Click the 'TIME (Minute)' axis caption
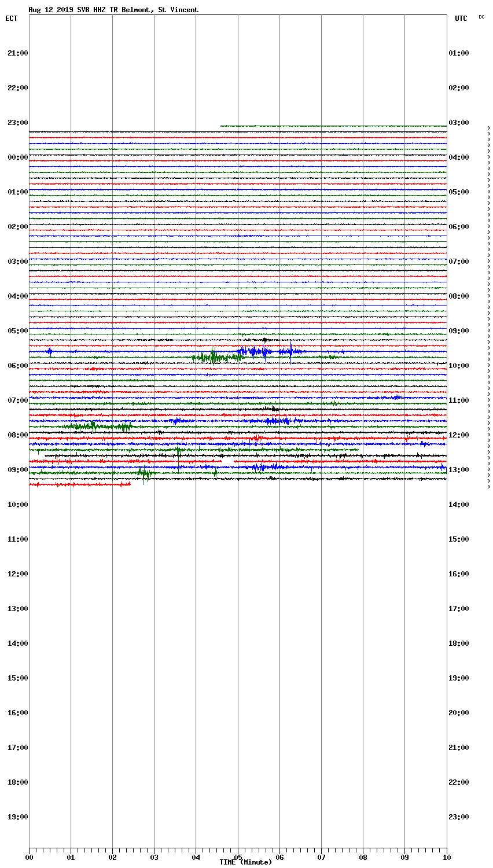493x868 pixels. 245,862
